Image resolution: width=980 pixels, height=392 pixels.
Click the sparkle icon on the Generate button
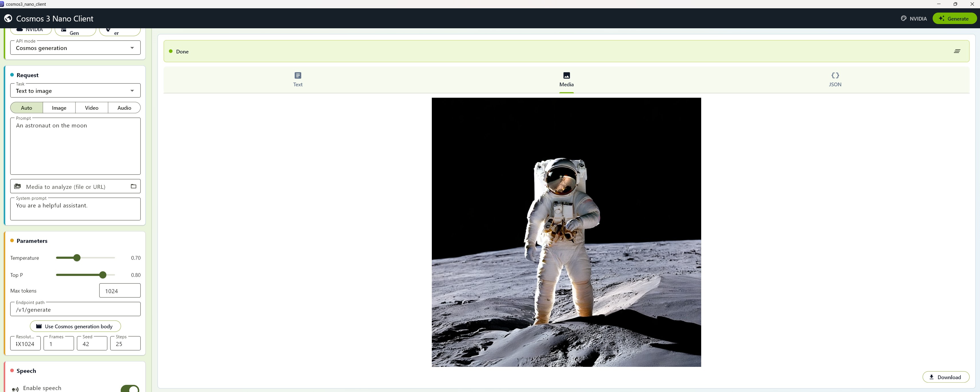point(941,18)
